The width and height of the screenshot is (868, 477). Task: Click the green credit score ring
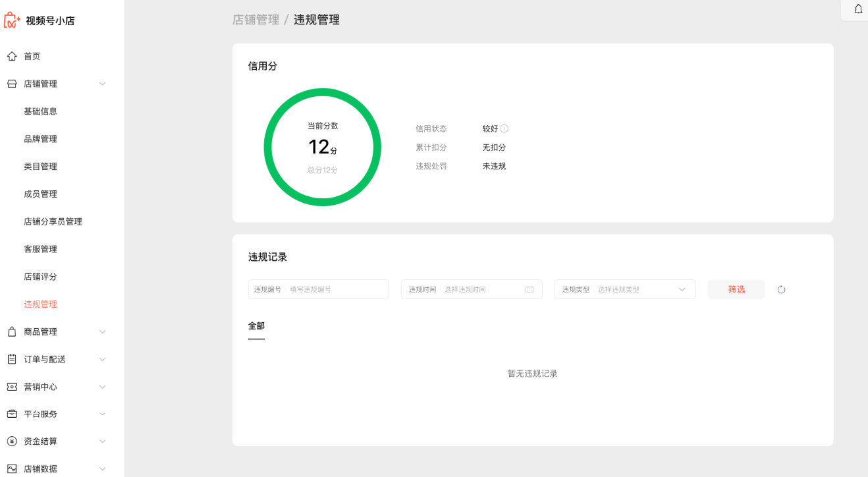click(x=268, y=148)
